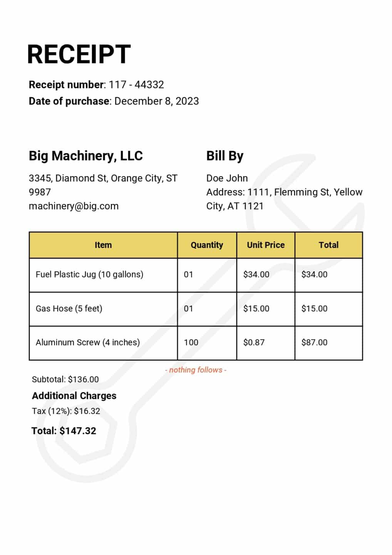Screen dimensions: 392x555
Task: Click the Total column header
Action: coord(328,245)
